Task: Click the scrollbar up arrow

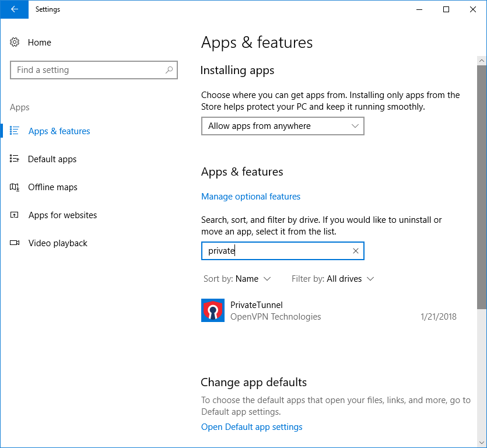Action: 482,61
